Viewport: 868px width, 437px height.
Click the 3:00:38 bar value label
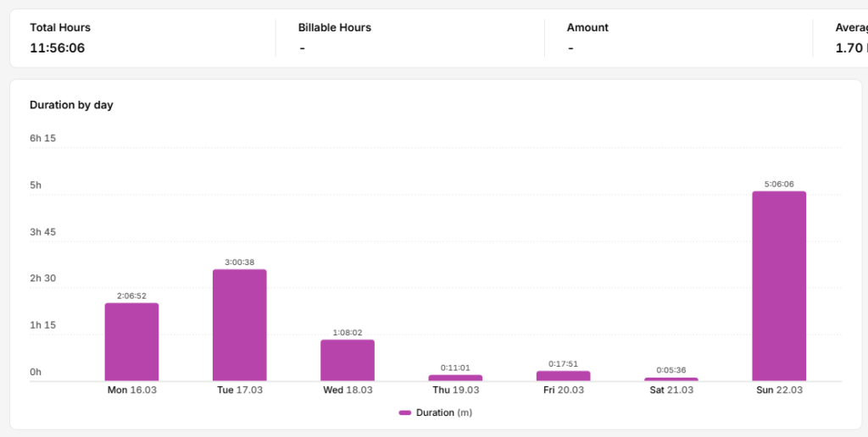coord(240,263)
